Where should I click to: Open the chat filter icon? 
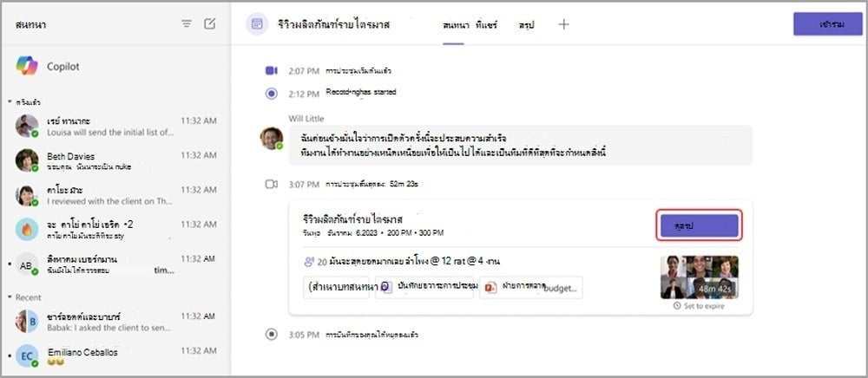point(187,23)
